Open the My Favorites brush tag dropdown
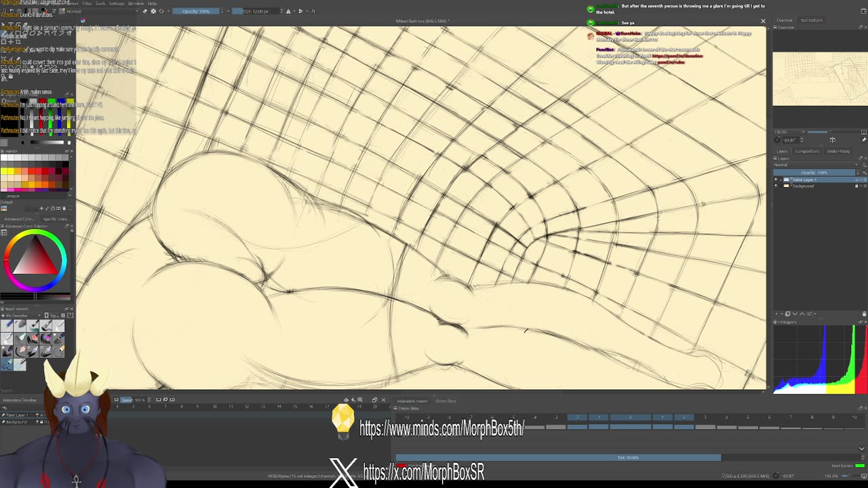 click(22, 316)
